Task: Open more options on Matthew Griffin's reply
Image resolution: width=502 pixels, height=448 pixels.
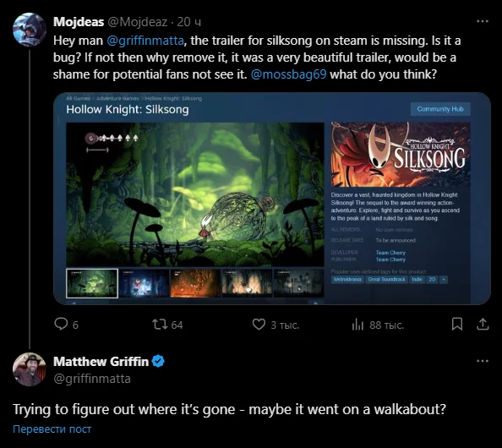Action: [x=483, y=361]
